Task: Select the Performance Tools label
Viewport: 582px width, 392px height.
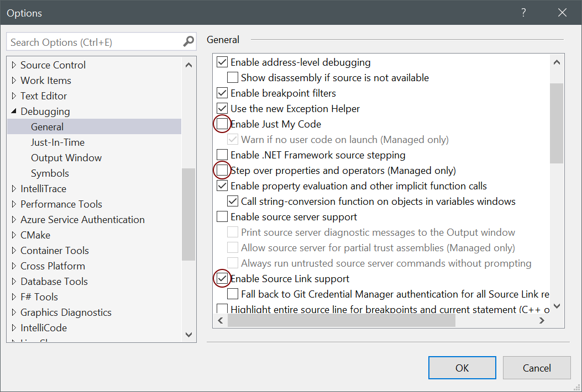Action: click(x=61, y=204)
